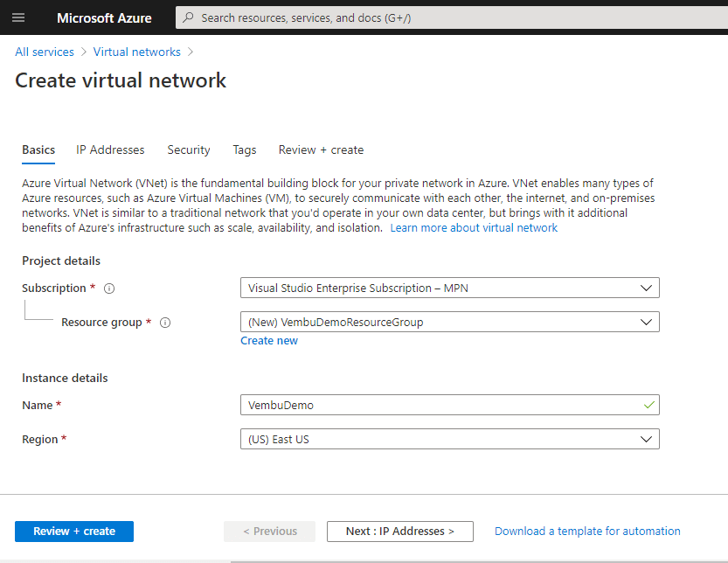Viewport: 728px width, 563px height.
Task: Click the Create virtual network heading
Action: [x=121, y=80]
